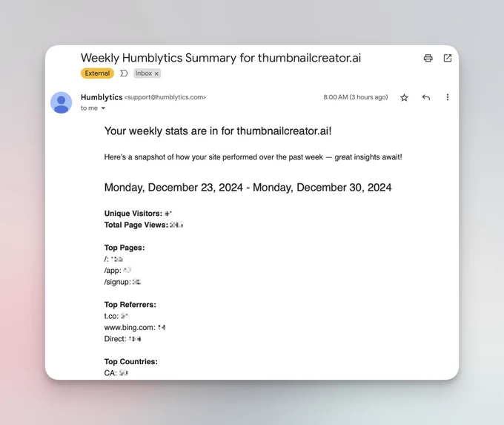Viewport: 504px width, 425px height.
Task: Click the 'Here's a snapshot' intro sentence
Action: [x=253, y=157]
